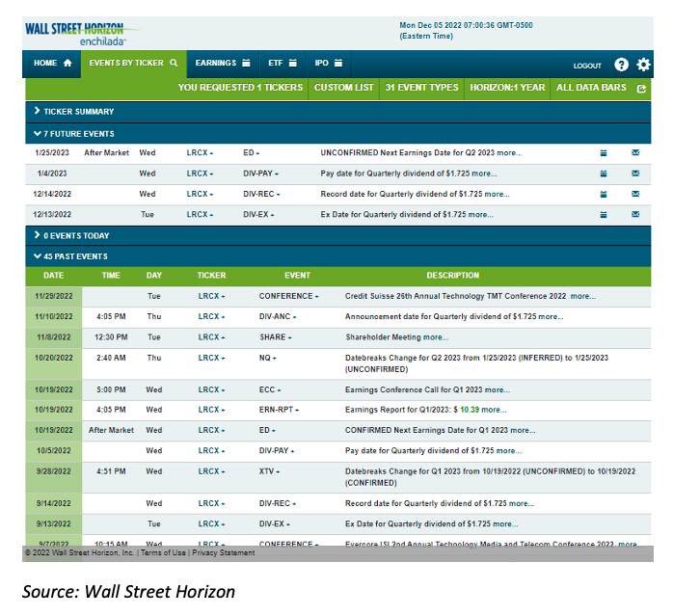Open more for Earnings Report Q1/2023
The image size is (700, 616).
(494, 410)
